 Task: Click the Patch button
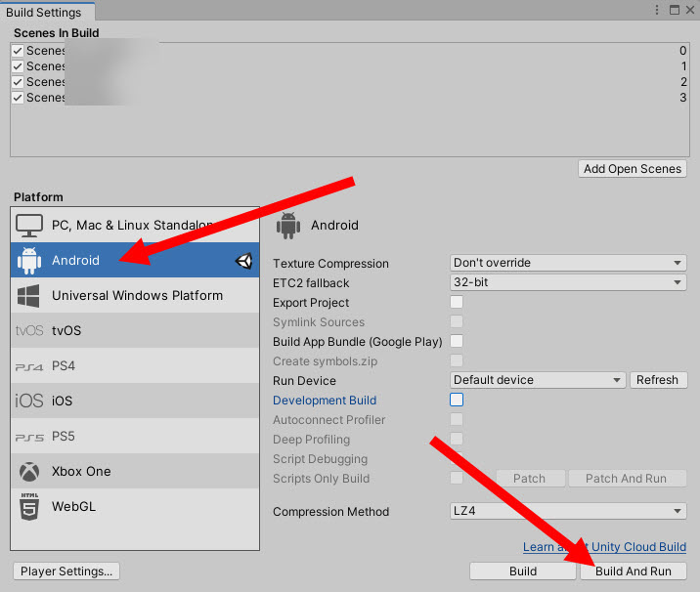(530, 479)
